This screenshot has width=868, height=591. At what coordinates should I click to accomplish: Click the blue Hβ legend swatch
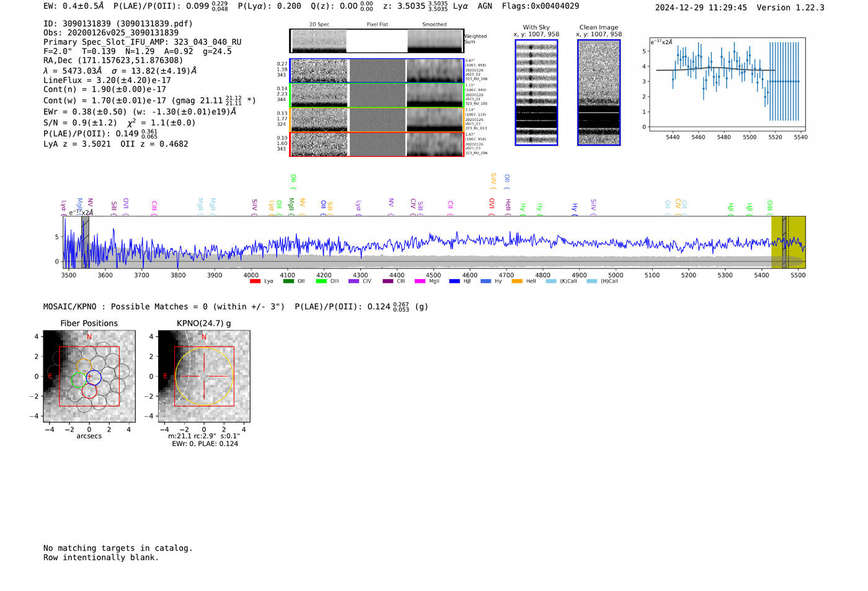click(454, 282)
